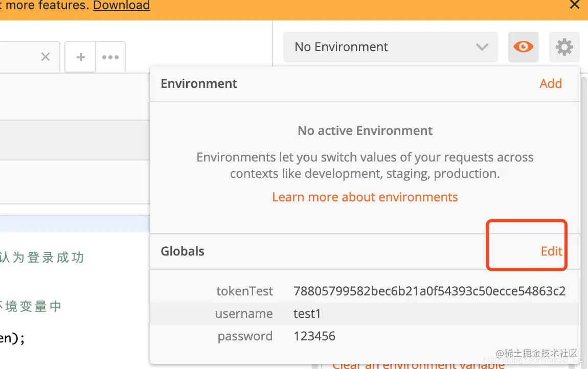This screenshot has height=369, width=588.
Task: Select the password variable name
Action: (245, 336)
